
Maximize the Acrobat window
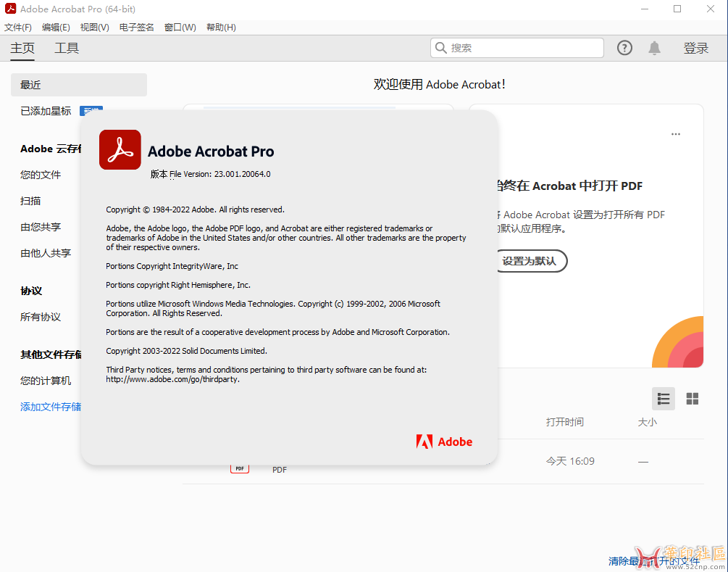(677, 9)
